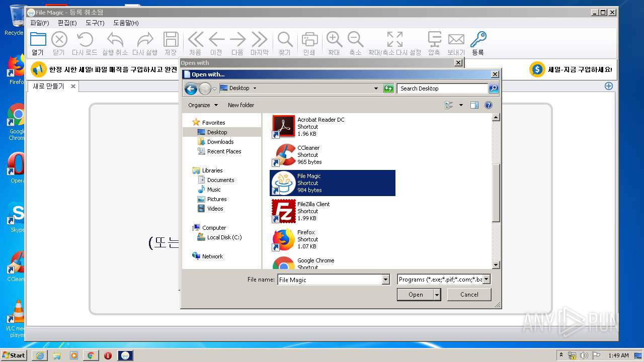Click the Print (인쇄) printer icon

tap(309, 39)
